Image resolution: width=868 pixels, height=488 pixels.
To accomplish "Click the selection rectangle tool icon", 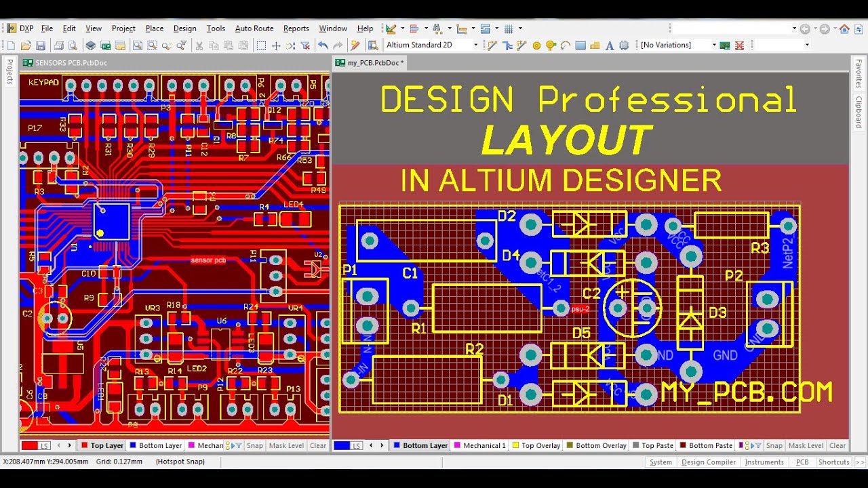I will [x=261, y=45].
